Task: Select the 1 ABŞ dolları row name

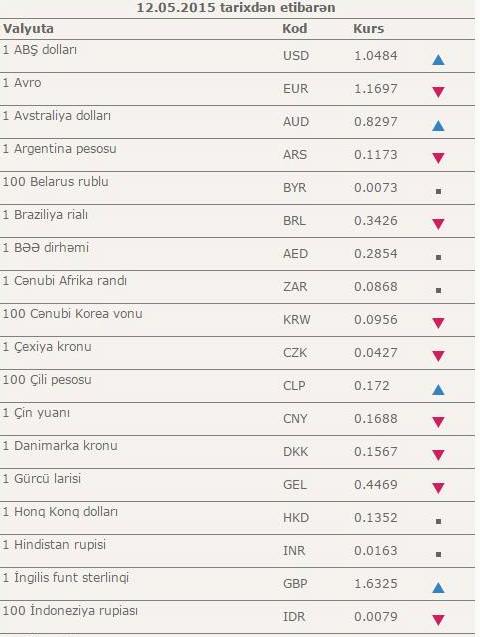Action: click(39, 50)
